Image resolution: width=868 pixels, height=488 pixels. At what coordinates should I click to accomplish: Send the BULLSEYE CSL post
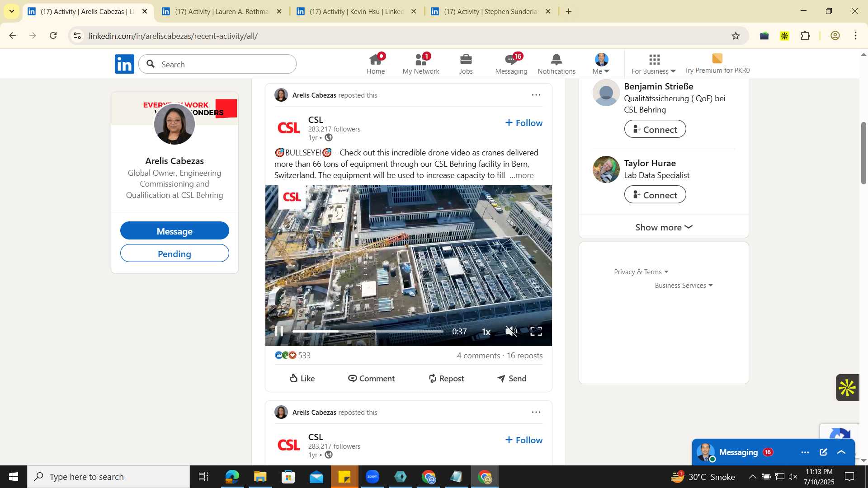512,378
